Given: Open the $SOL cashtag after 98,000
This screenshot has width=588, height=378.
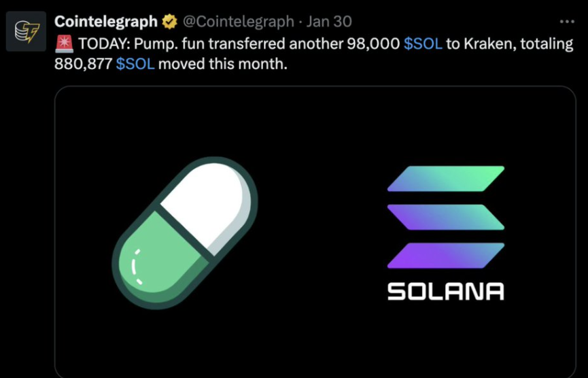Looking at the screenshot, I should (x=423, y=45).
